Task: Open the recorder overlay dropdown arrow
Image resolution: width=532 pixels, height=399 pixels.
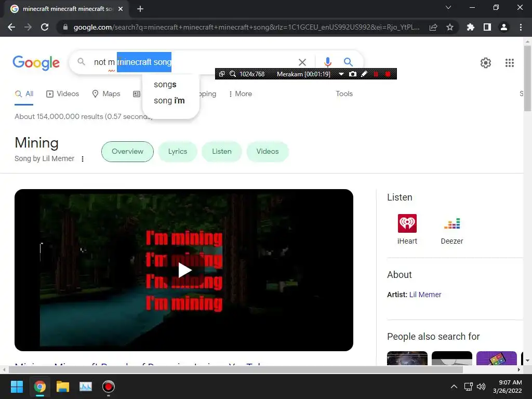Action: tap(341, 74)
